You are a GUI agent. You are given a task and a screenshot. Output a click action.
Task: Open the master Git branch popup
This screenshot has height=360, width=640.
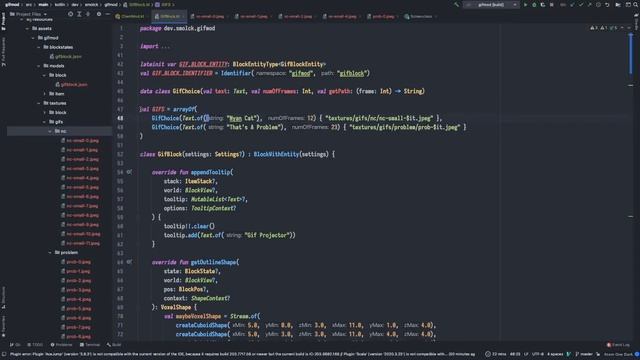point(584,354)
